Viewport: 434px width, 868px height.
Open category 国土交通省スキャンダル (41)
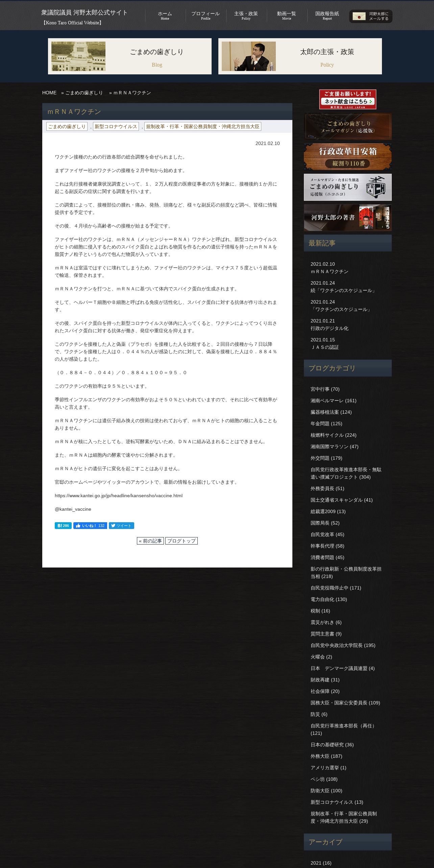click(x=342, y=500)
